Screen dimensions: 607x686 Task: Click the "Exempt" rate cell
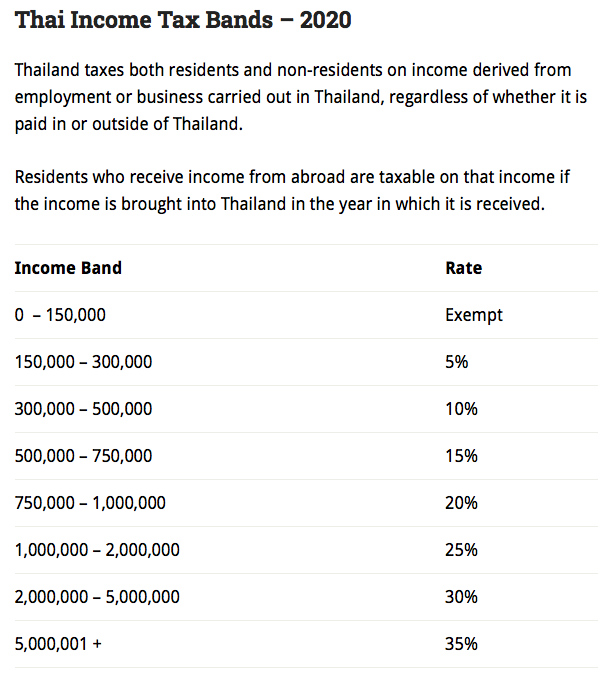pos(474,315)
